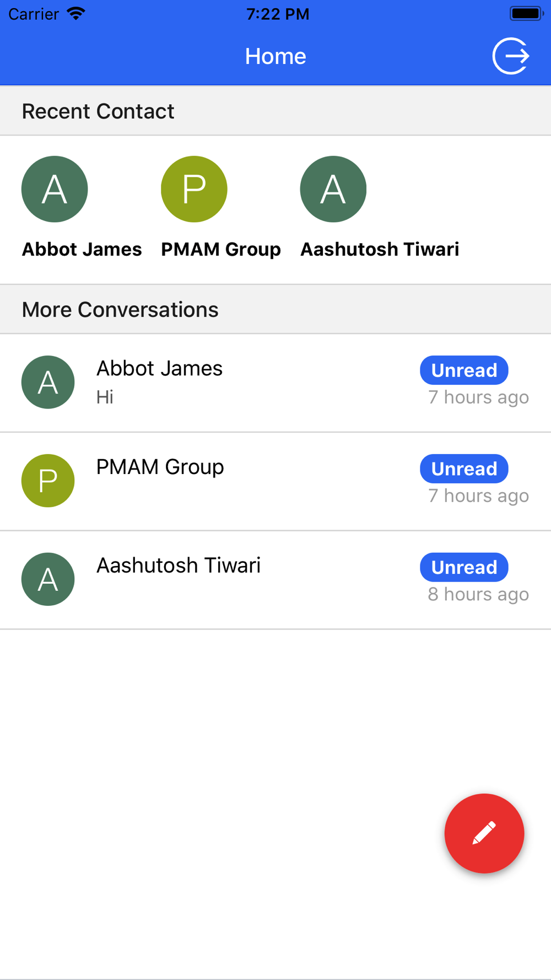Tap Abbot James avatar in conversation list
Viewport: 551px width, 980px height.
tap(48, 382)
